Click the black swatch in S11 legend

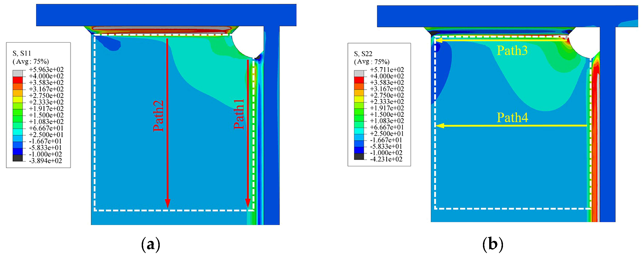[x=18, y=158]
